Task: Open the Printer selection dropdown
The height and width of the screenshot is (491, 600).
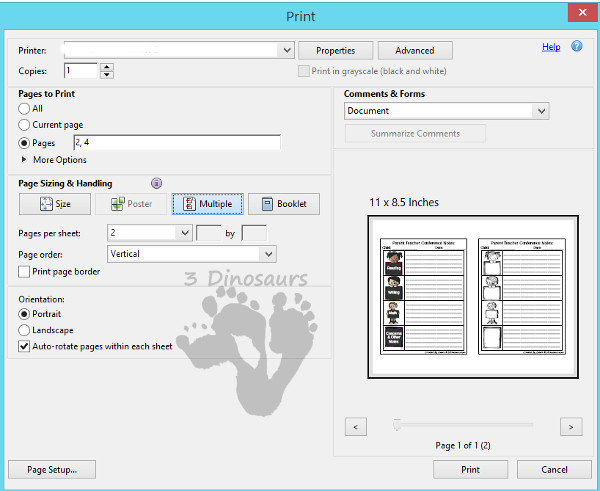Action: (285, 50)
